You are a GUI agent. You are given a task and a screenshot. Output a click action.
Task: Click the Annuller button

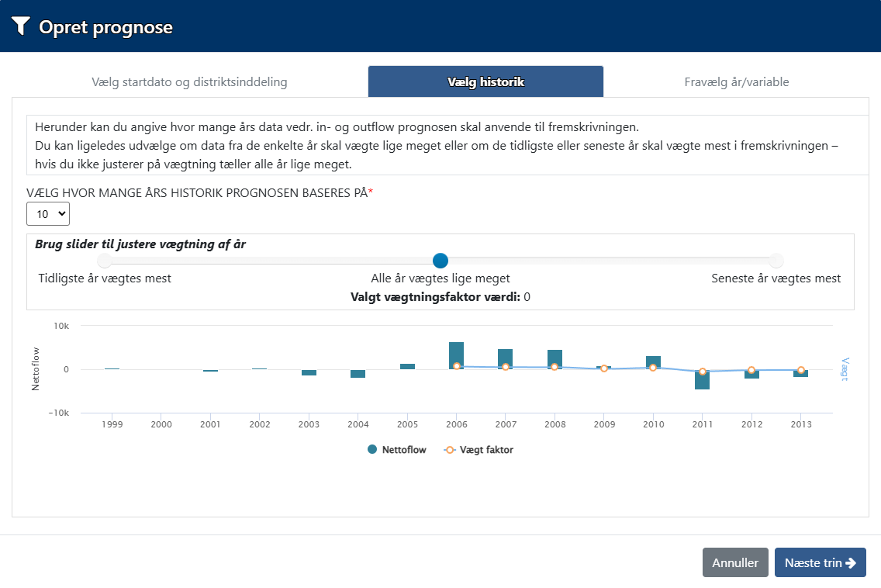tap(735, 562)
